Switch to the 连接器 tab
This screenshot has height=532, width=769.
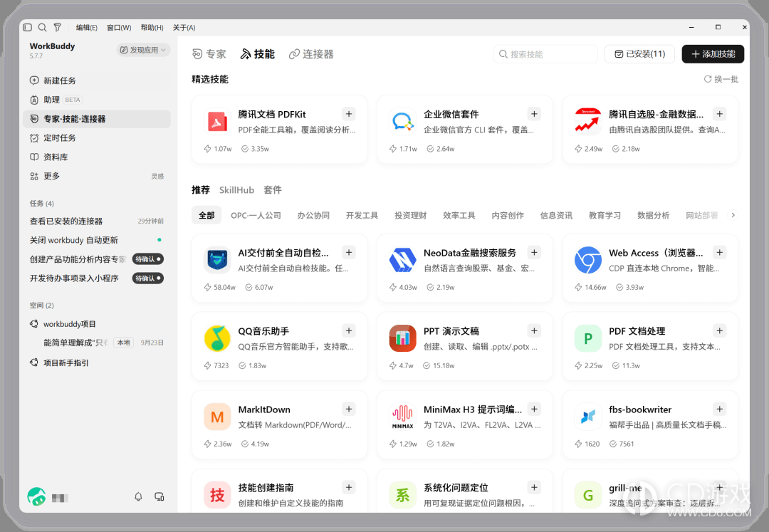[311, 54]
